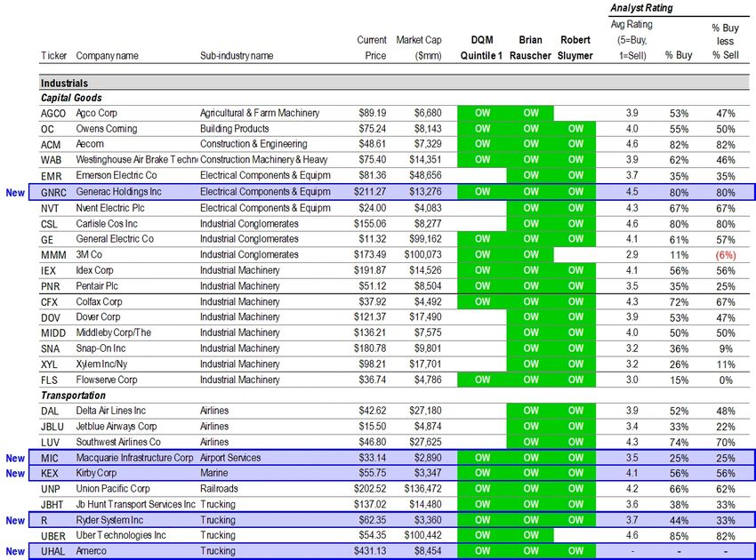Select the Market Cap ($mm) column header

pyautogui.click(x=419, y=48)
